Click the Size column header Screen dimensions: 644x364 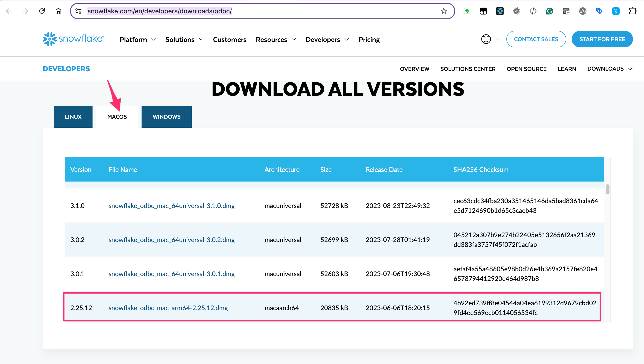tap(326, 170)
